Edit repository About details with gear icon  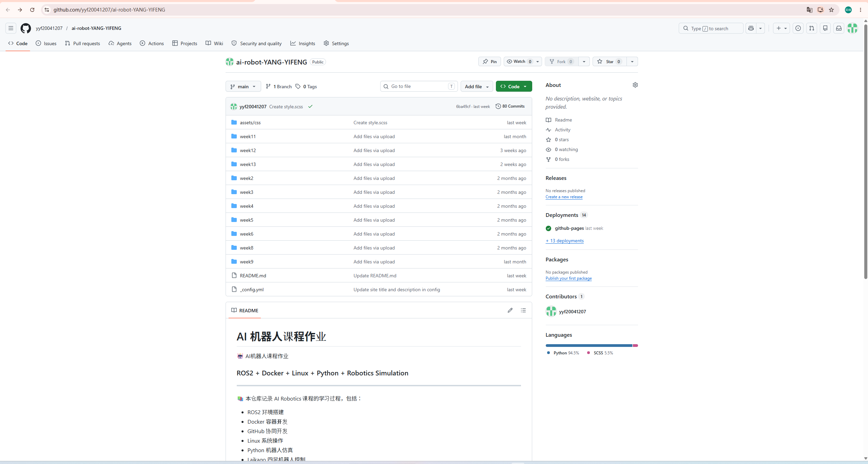point(635,85)
